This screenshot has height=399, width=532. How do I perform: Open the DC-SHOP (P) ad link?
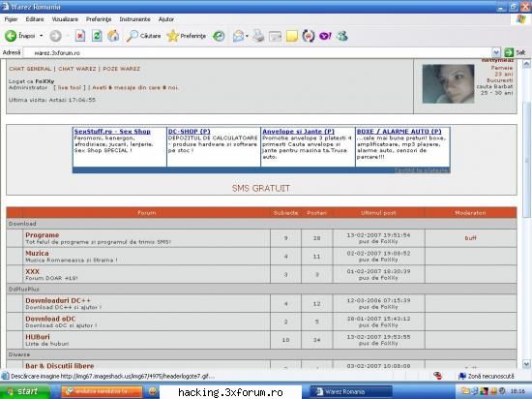[189, 132]
